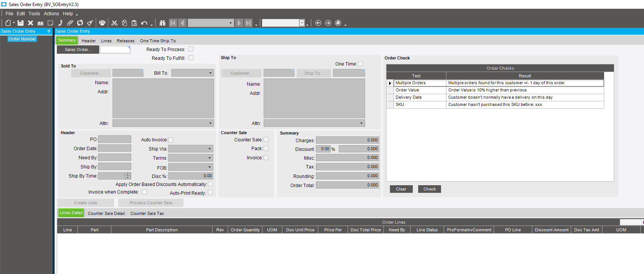
Task: Open the Actions menu
Action: click(52, 13)
